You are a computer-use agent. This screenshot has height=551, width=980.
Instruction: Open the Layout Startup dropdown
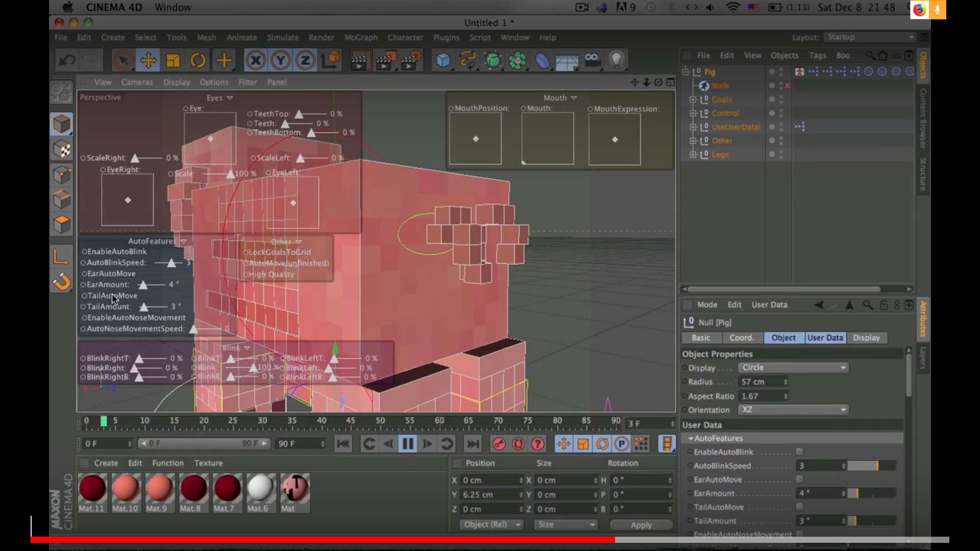[x=870, y=37]
